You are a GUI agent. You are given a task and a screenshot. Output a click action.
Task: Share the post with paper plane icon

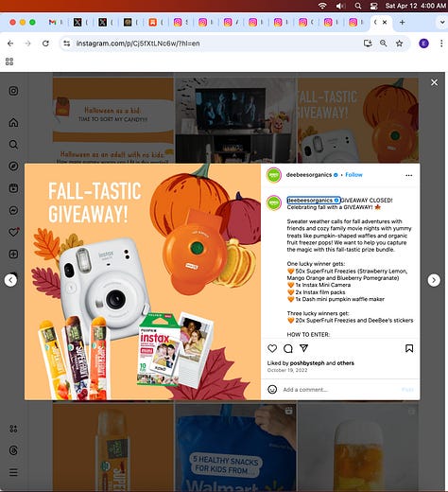[303, 348]
